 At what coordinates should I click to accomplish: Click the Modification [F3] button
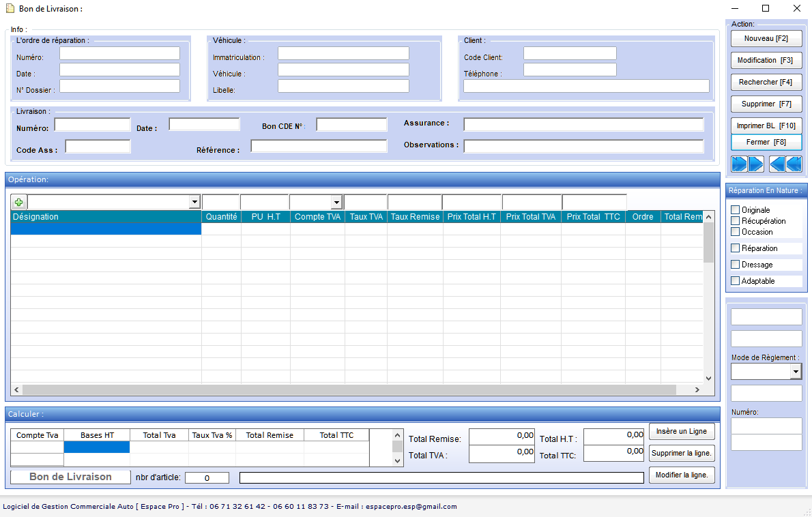(x=766, y=60)
